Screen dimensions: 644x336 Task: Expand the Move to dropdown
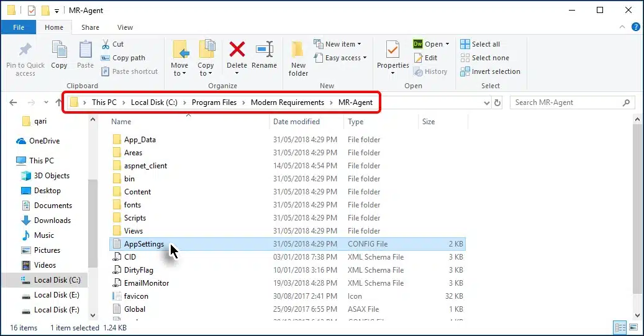coord(179,73)
